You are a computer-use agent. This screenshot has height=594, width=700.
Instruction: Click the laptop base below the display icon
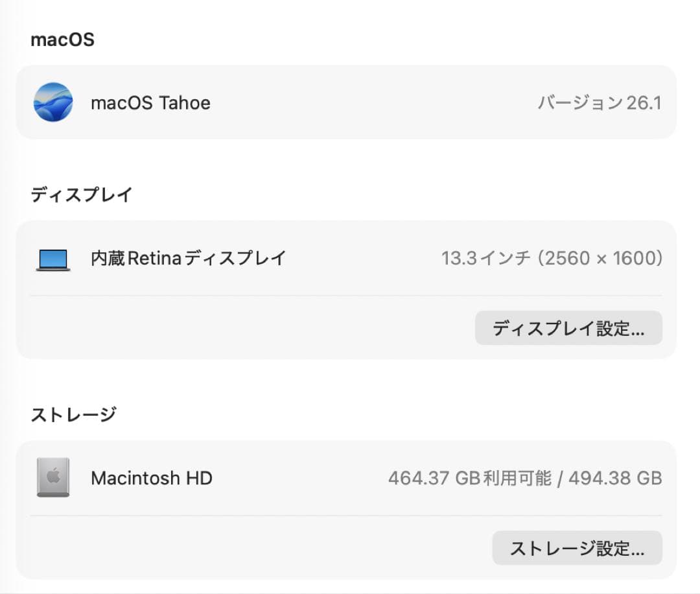coord(52,269)
